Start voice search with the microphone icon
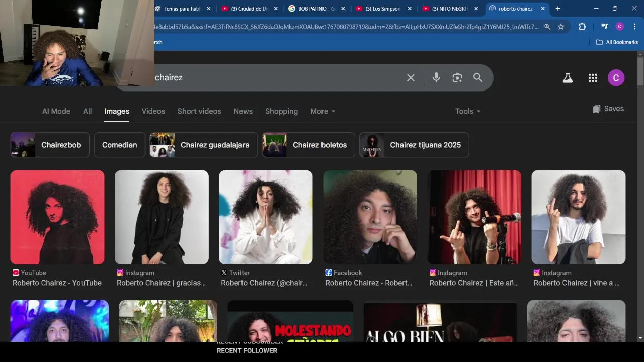This screenshot has height=362, width=644. tap(436, 78)
